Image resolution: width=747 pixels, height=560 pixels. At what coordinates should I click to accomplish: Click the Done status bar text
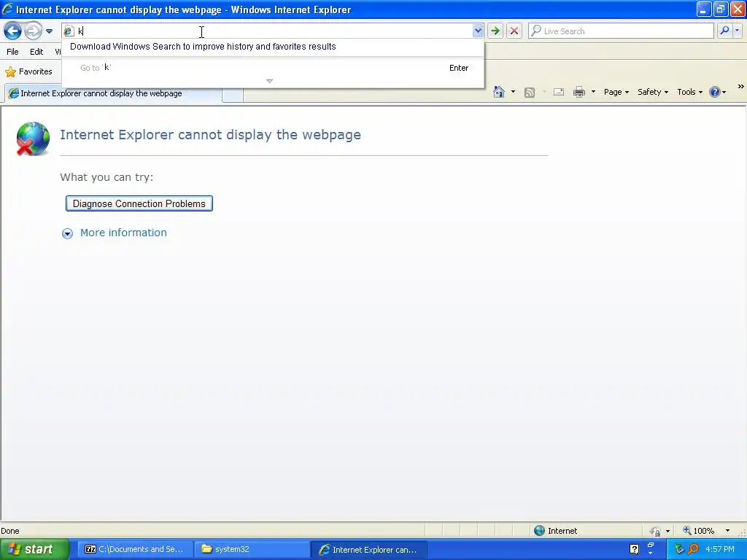click(x=10, y=531)
